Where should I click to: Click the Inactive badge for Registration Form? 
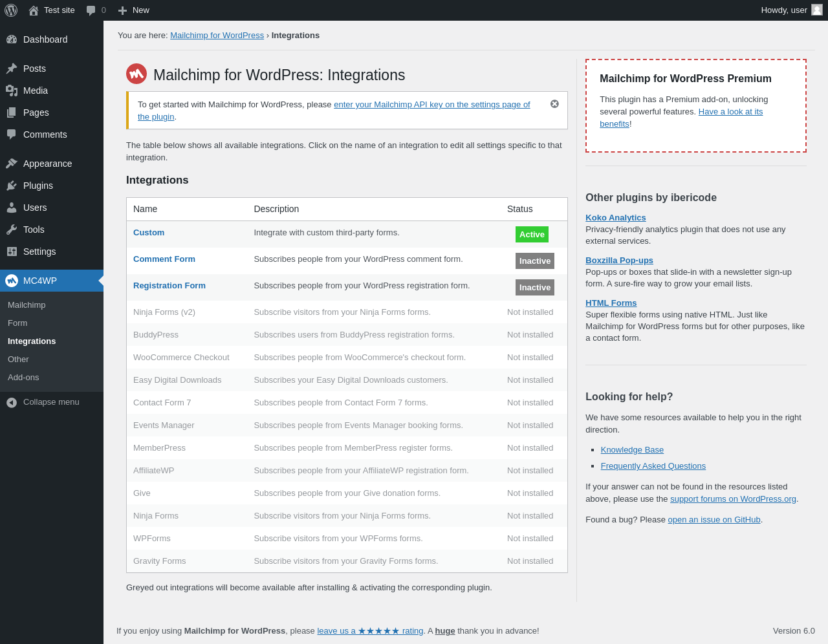(535, 288)
